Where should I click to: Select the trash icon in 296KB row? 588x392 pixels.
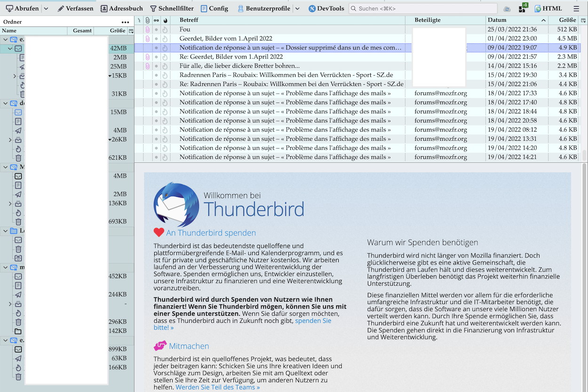(x=18, y=322)
